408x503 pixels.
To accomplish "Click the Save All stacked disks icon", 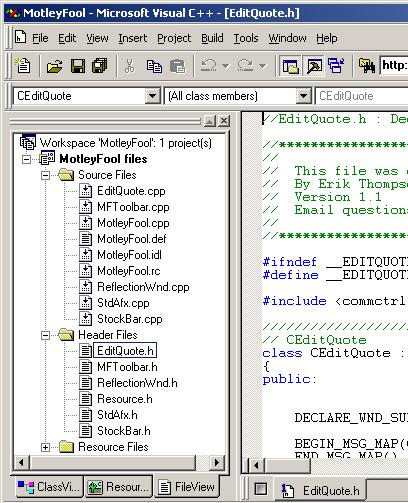I will 100,66.
